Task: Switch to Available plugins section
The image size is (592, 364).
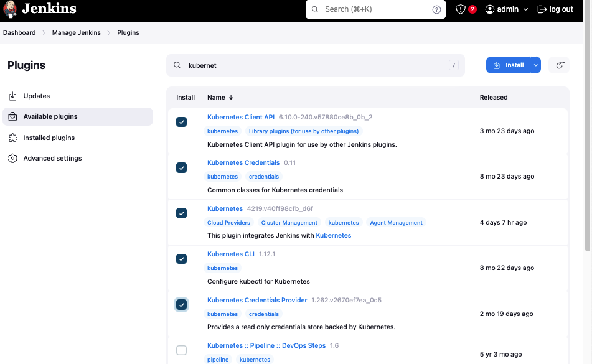Action: pos(50,116)
